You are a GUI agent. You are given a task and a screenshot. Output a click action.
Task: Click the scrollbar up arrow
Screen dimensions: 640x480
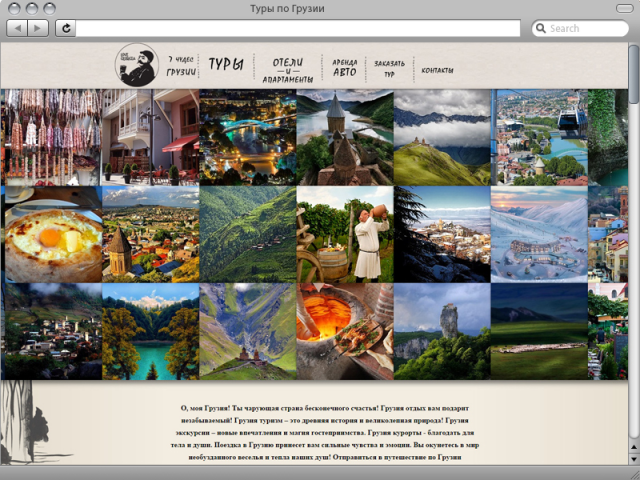click(634, 447)
